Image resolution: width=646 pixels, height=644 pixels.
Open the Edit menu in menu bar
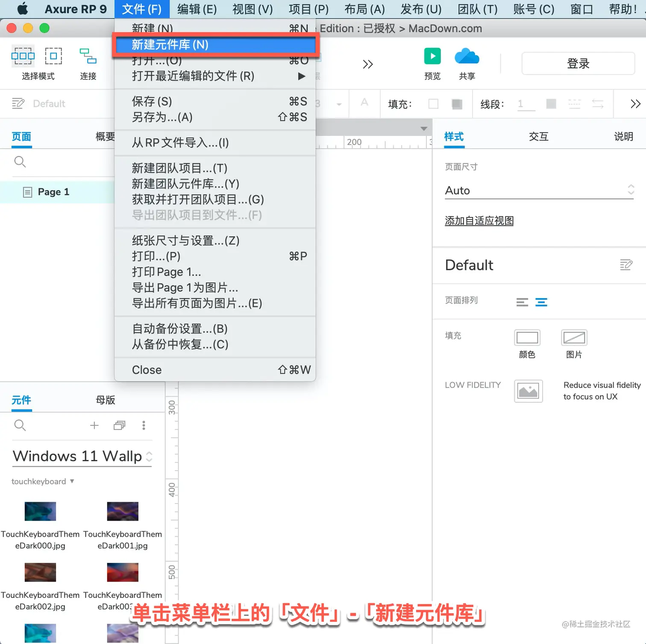(x=197, y=9)
